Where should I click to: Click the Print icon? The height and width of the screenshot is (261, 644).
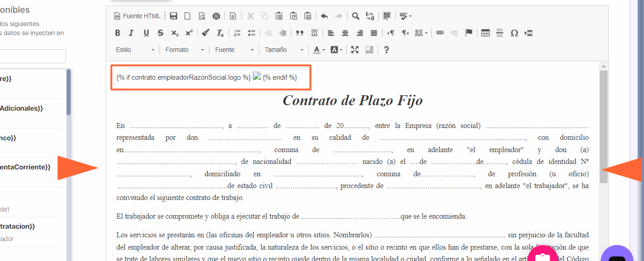(x=216, y=16)
